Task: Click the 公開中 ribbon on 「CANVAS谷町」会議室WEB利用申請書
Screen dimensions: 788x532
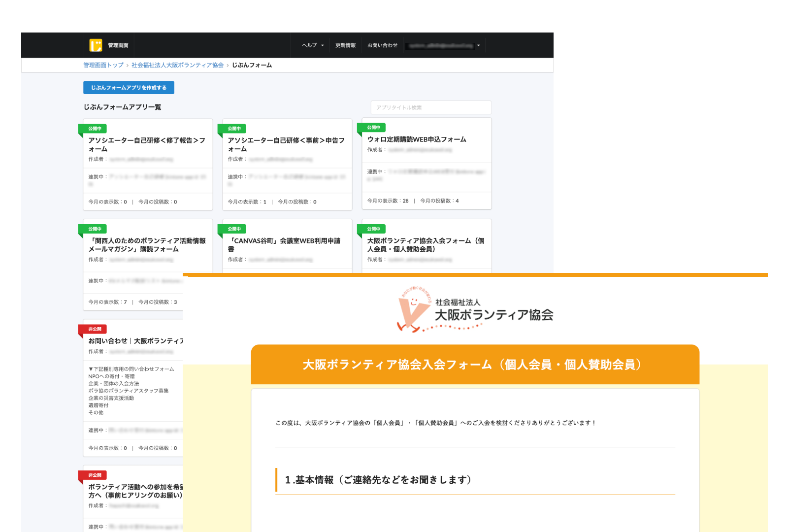Action: (x=234, y=229)
